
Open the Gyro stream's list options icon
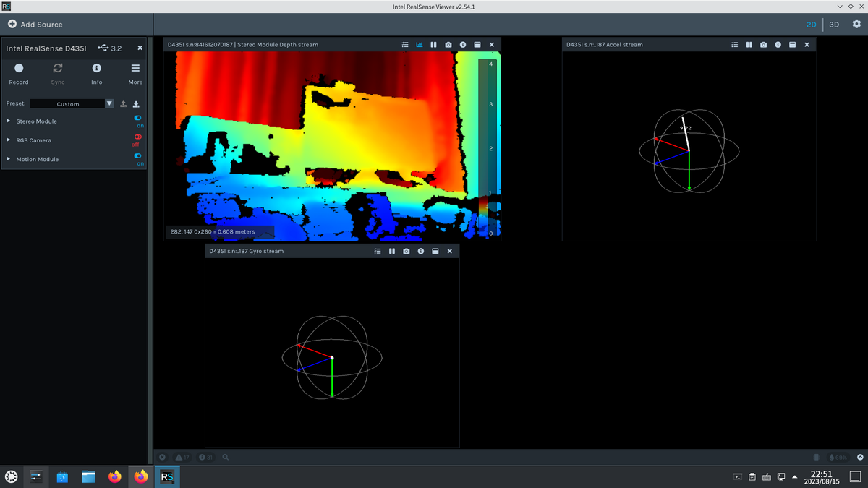[377, 252]
